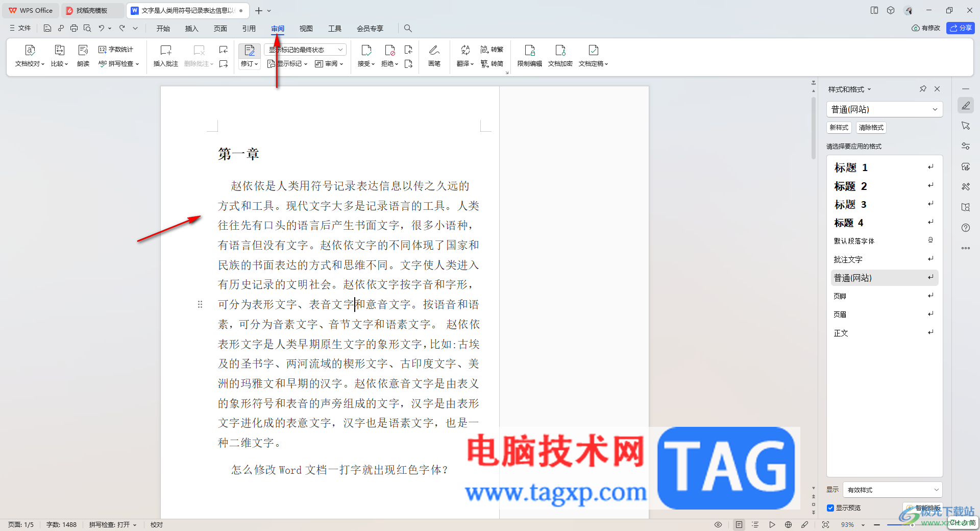The image size is (980, 531).
Task: Start 朗读 read aloud
Action: [x=83, y=56]
